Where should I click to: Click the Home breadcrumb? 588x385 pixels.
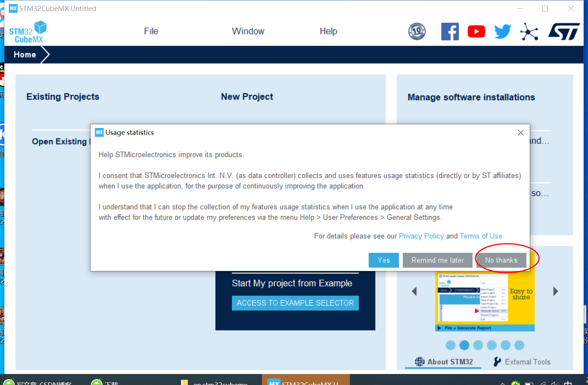pyautogui.click(x=25, y=55)
